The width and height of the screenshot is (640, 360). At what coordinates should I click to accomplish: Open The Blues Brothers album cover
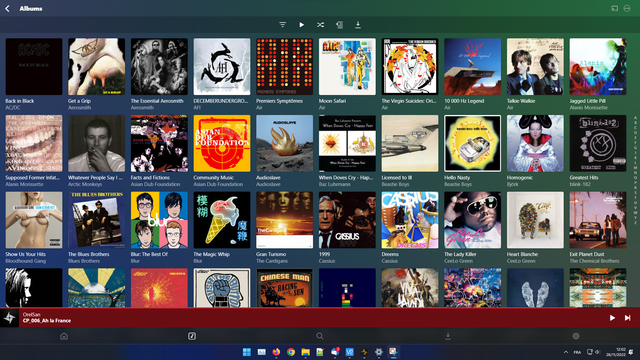pos(97,220)
